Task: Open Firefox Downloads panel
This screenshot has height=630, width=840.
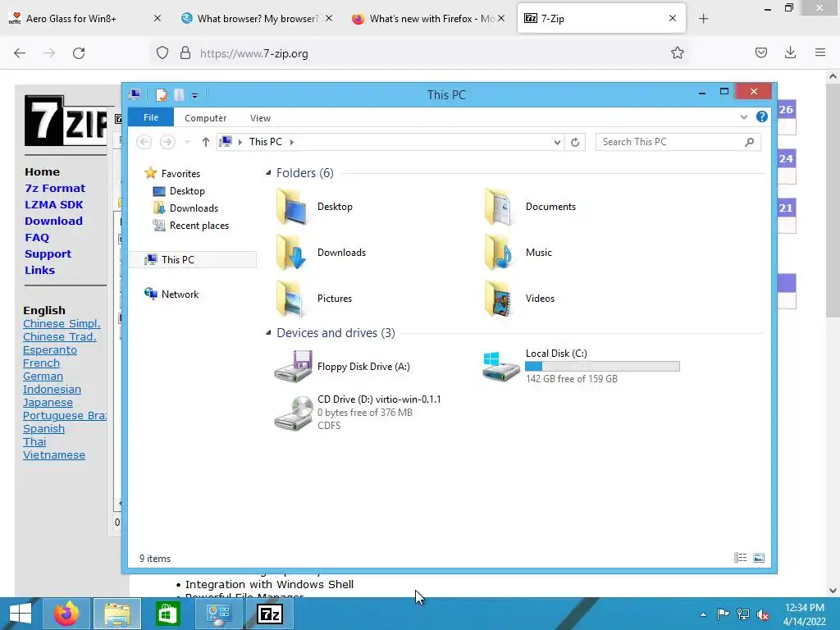Action: click(790, 52)
